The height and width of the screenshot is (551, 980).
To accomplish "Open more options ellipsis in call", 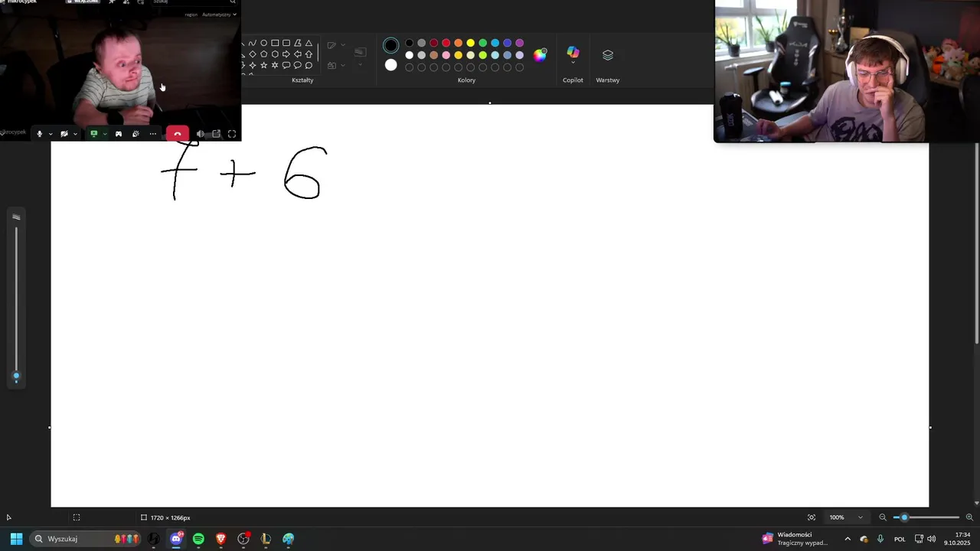I will (153, 134).
